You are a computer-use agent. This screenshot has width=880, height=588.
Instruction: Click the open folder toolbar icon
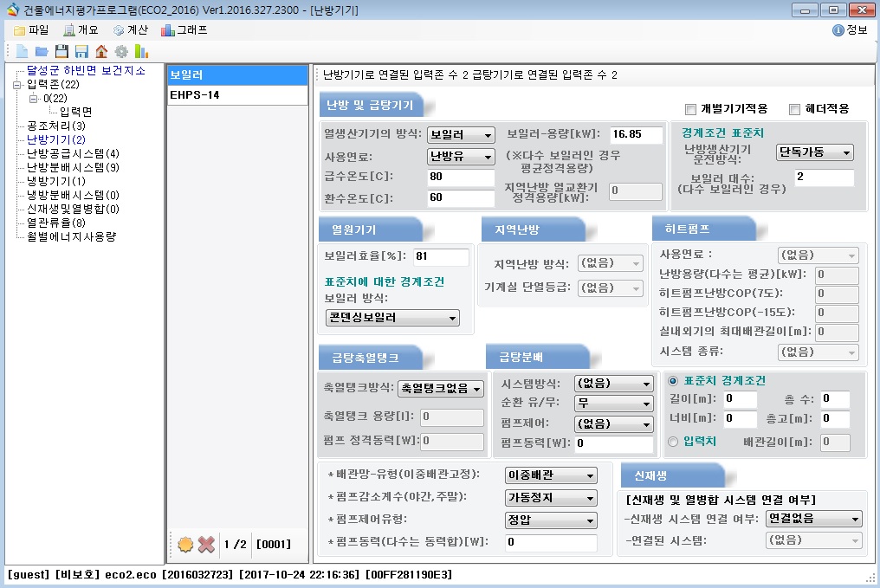click(42, 52)
